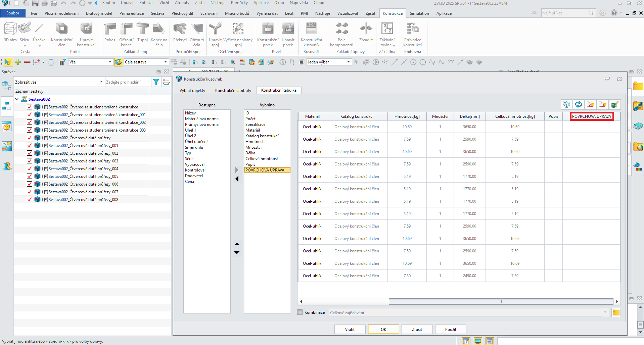644x345 pixels.
Task: Uncheck tvářená konstrukce_003 component checkbox
Action: pyautogui.click(x=30, y=130)
